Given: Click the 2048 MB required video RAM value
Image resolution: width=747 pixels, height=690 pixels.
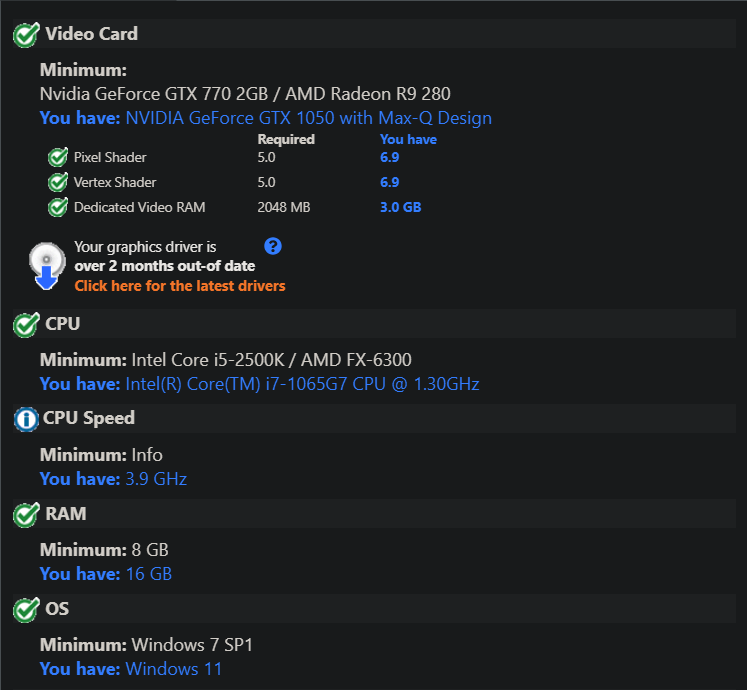Looking at the screenshot, I should [x=283, y=207].
